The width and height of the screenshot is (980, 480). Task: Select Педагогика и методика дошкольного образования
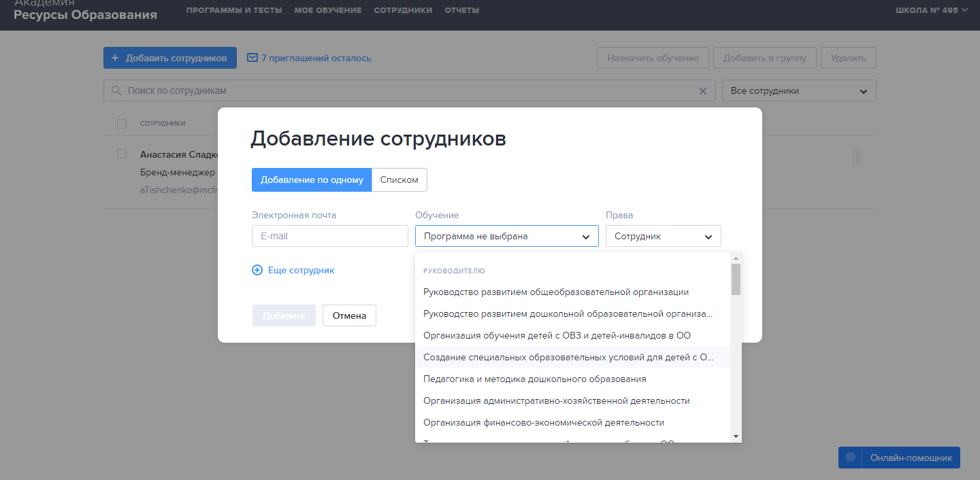coord(534,379)
